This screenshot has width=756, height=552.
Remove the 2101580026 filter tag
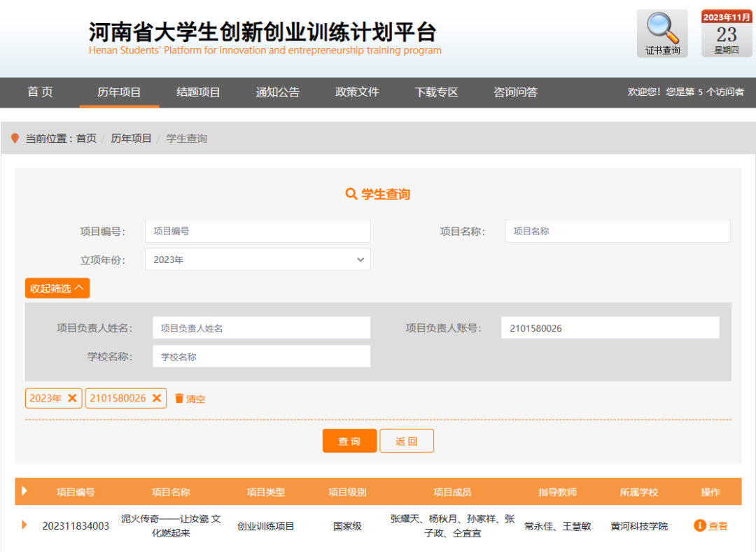click(x=157, y=398)
